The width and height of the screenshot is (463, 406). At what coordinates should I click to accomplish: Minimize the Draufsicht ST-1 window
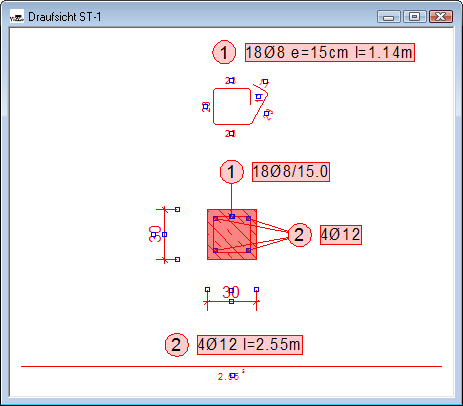(x=389, y=16)
